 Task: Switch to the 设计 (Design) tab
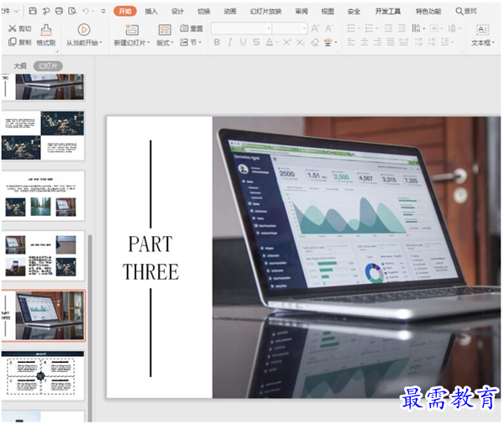177,11
